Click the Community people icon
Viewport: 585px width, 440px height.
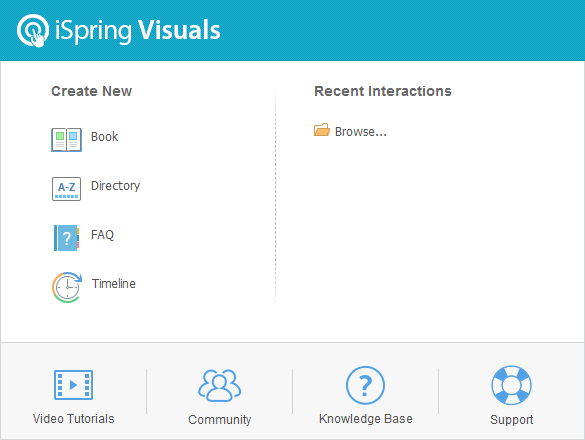point(219,386)
